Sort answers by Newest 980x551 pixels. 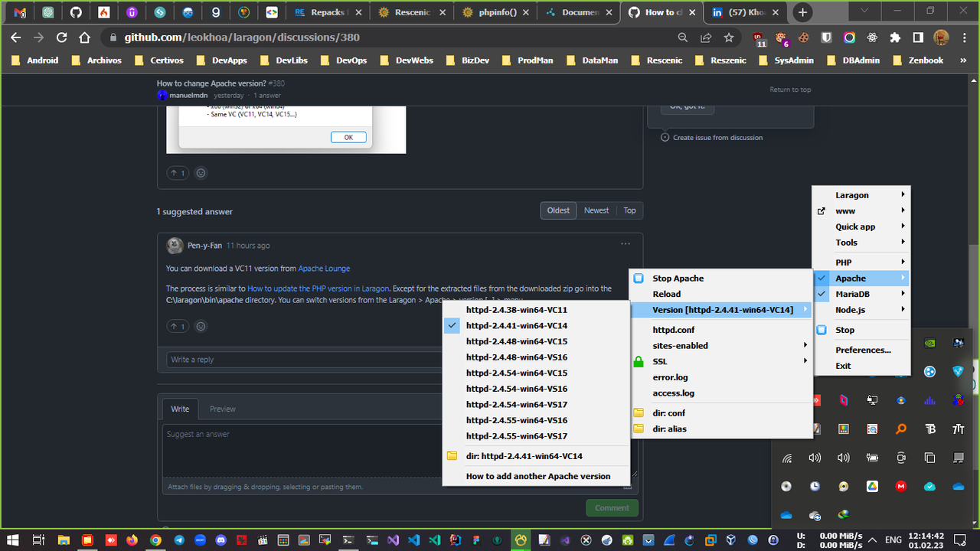click(x=596, y=210)
